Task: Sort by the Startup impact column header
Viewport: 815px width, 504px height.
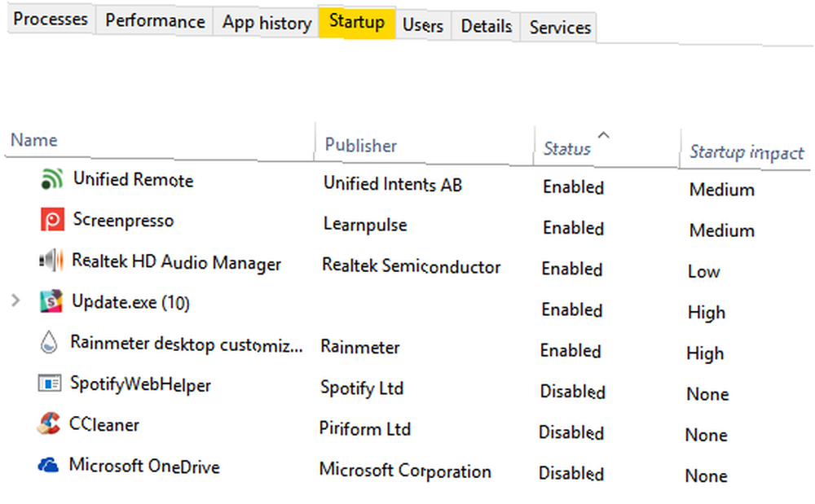Action: click(746, 152)
